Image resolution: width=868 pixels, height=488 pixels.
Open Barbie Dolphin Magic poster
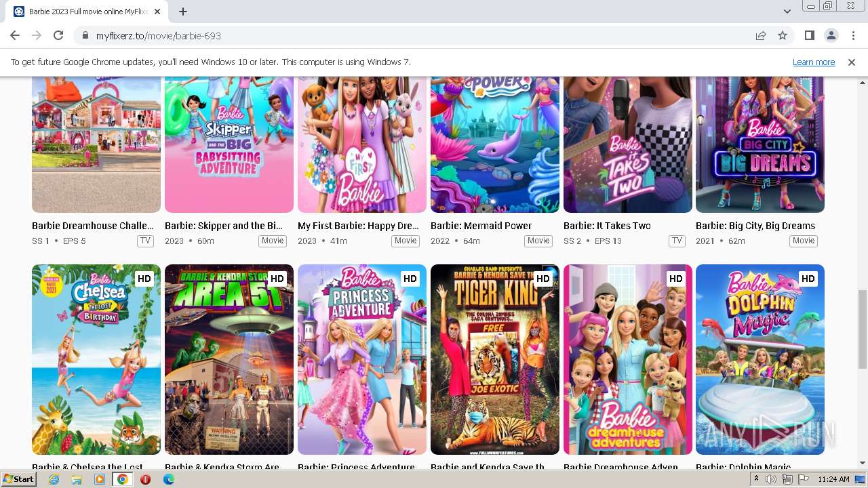(x=760, y=359)
